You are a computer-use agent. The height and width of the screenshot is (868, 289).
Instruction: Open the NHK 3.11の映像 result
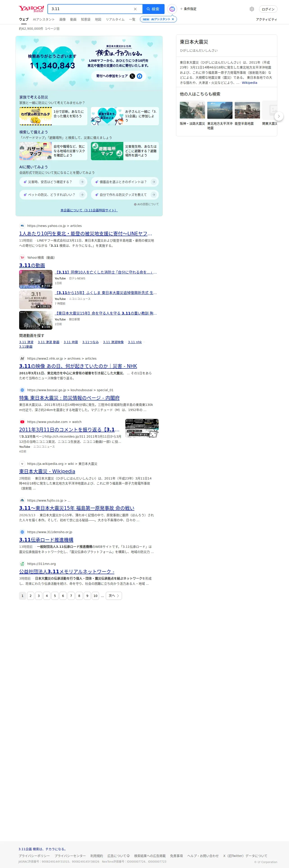point(78,366)
